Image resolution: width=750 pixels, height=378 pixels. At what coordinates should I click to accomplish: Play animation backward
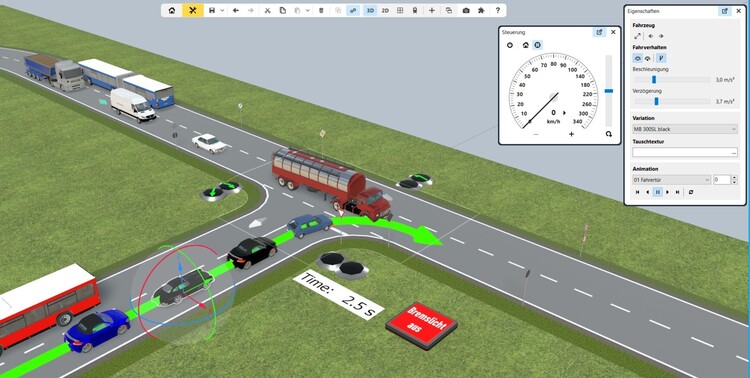648,192
